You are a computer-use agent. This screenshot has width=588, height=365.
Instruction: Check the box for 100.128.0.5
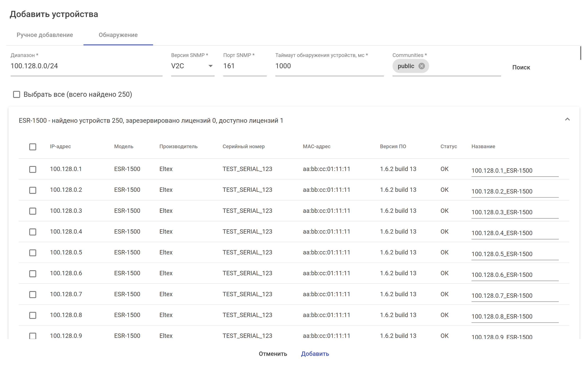pos(33,253)
